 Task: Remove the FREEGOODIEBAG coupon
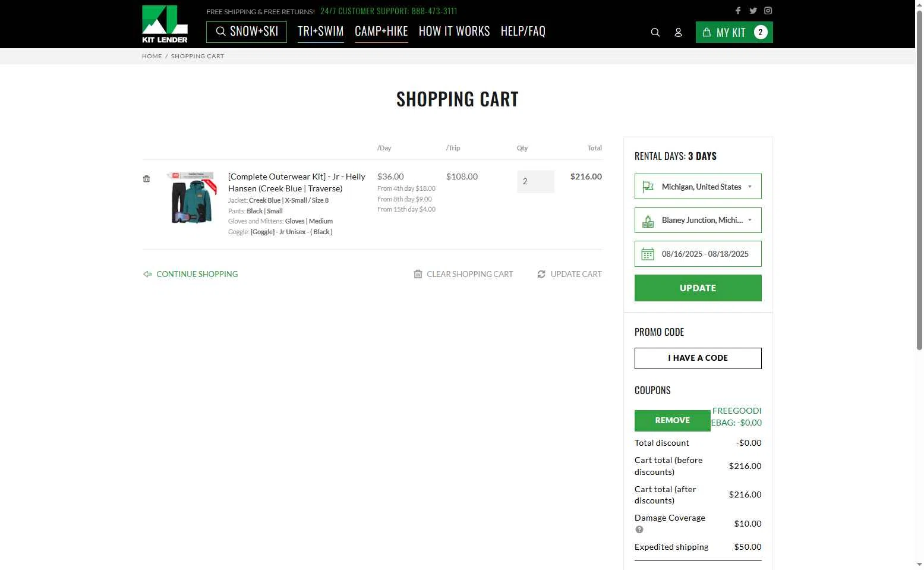(673, 421)
